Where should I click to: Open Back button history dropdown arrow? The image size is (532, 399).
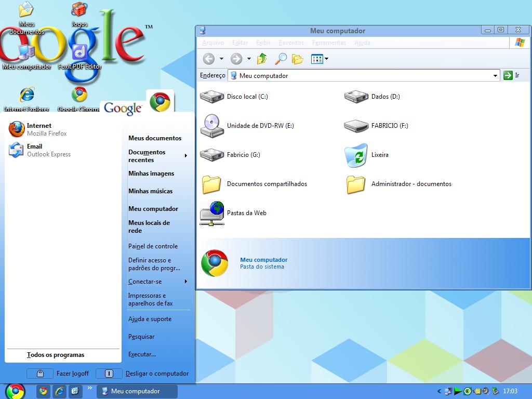[221, 59]
